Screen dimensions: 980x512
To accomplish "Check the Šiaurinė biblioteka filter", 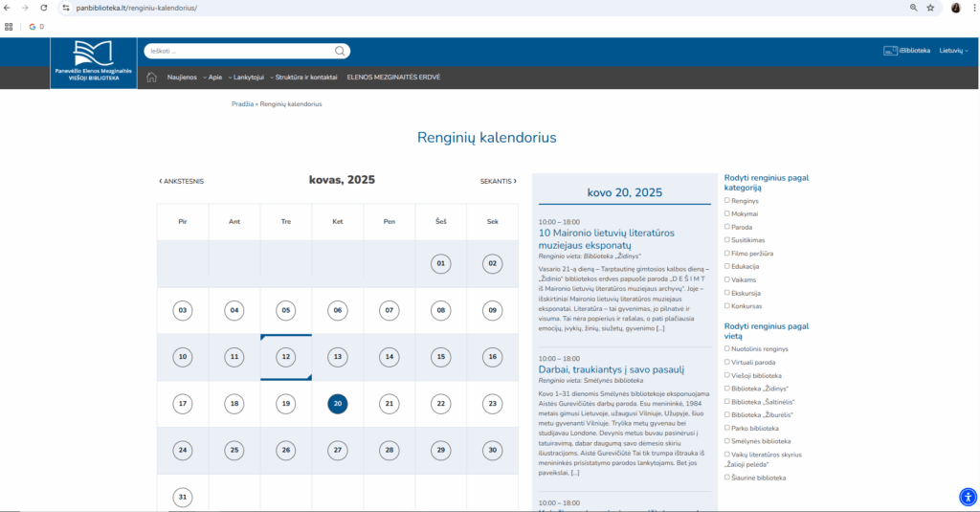I will point(727,477).
